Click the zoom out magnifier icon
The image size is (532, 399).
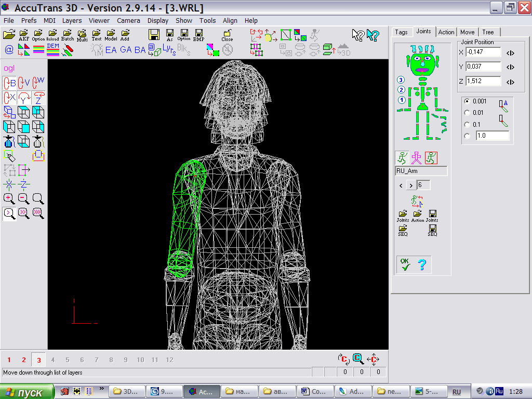coord(23,198)
